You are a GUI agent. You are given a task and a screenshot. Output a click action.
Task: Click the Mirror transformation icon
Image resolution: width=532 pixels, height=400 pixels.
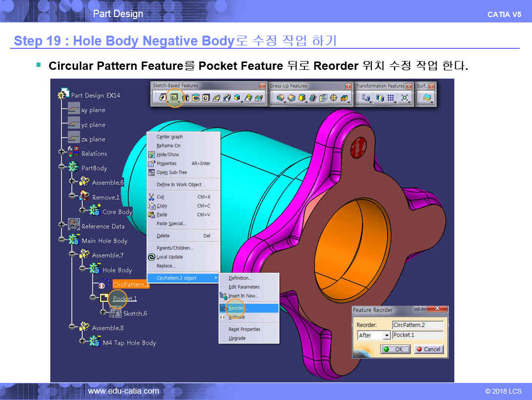(x=380, y=98)
